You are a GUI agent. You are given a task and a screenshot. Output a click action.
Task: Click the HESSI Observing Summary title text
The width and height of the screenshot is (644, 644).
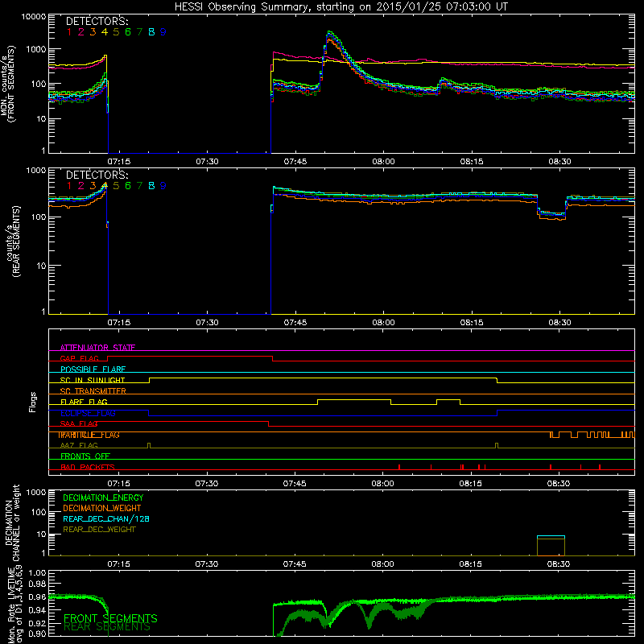click(x=341, y=7)
